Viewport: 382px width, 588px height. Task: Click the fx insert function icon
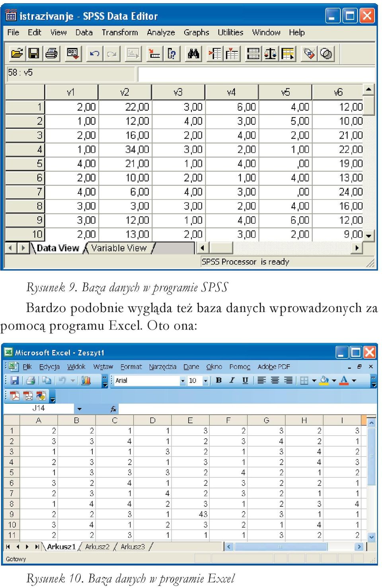(x=113, y=409)
